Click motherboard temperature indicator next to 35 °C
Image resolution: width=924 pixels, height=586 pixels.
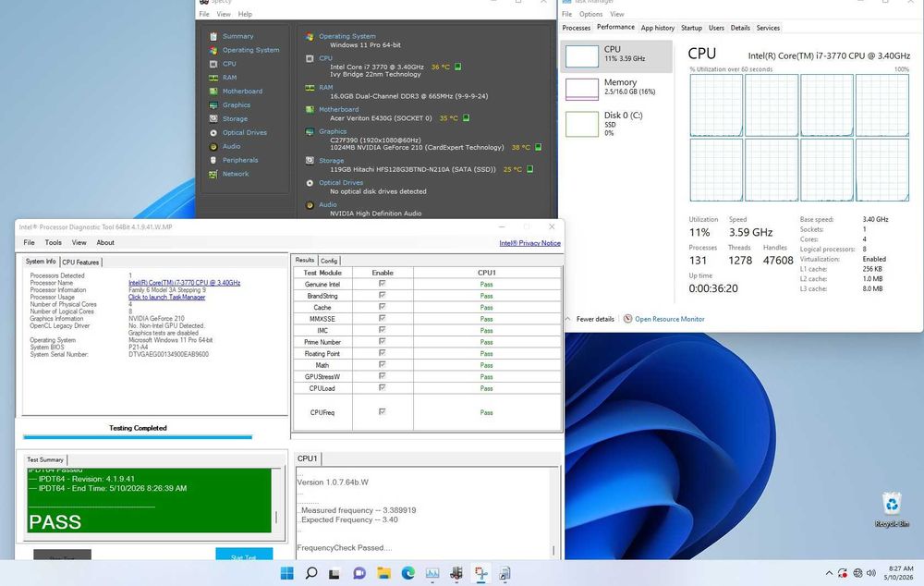466,118
